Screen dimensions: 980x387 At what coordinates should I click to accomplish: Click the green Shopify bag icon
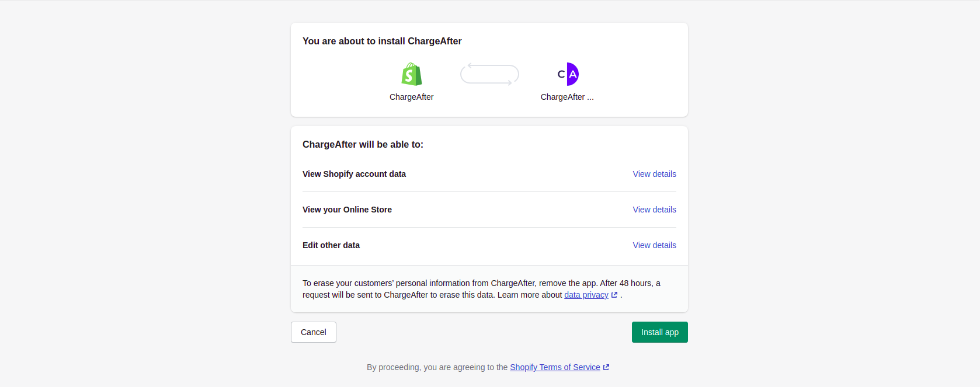412,74
